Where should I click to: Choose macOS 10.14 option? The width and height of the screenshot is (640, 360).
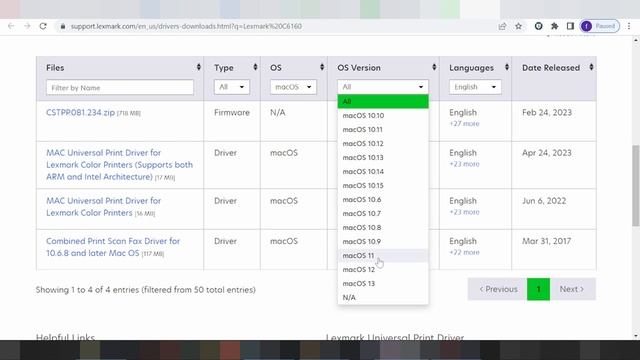pyautogui.click(x=383, y=171)
